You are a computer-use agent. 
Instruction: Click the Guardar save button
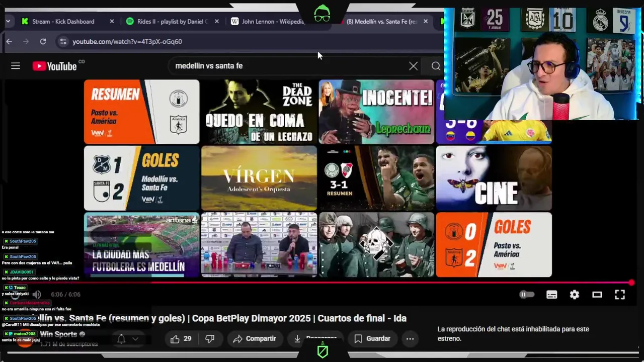(x=372, y=339)
